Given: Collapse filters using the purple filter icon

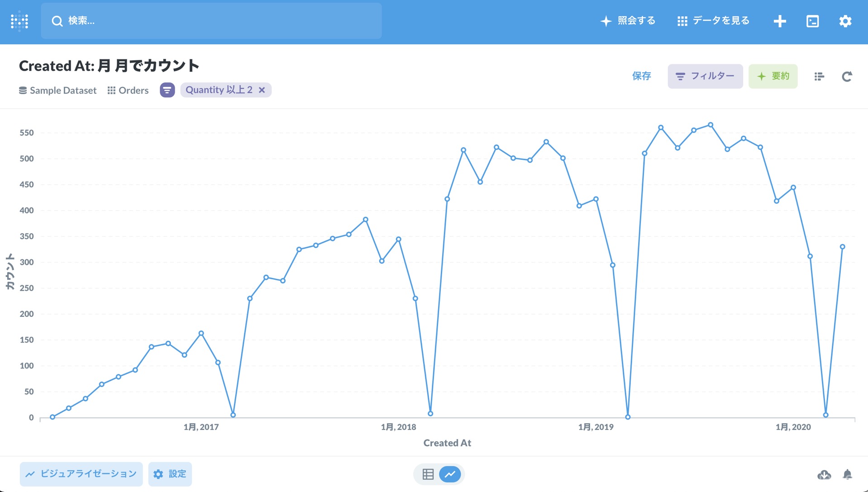Looking at the screenshot, I should [x=167, y=90].
